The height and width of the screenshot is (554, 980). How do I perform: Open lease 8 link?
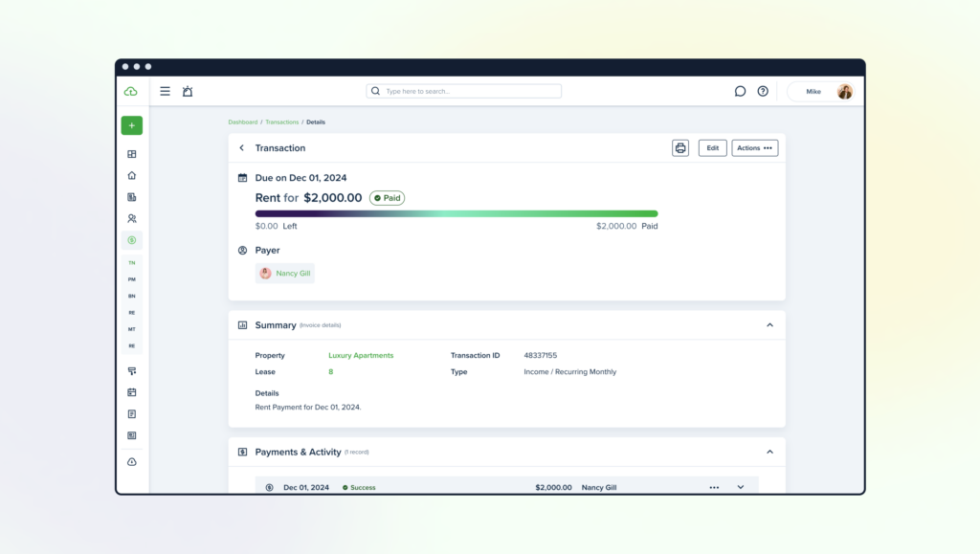330,371
